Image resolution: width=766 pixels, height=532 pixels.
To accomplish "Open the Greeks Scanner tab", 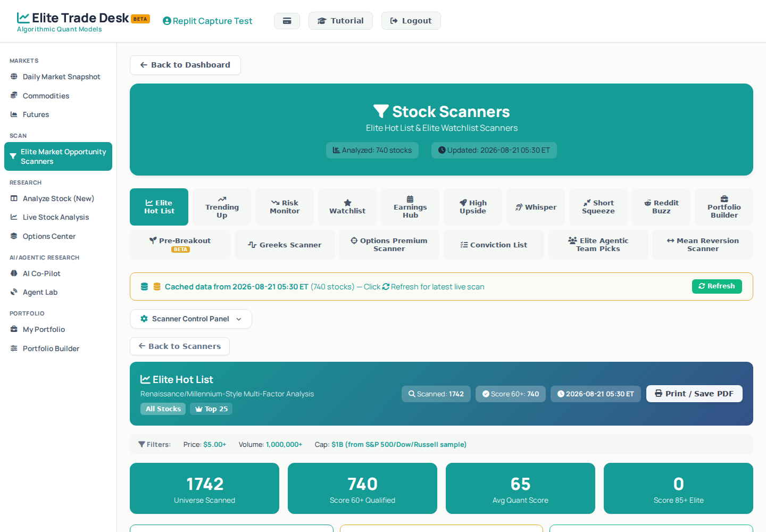I will (x=285, y=245).
